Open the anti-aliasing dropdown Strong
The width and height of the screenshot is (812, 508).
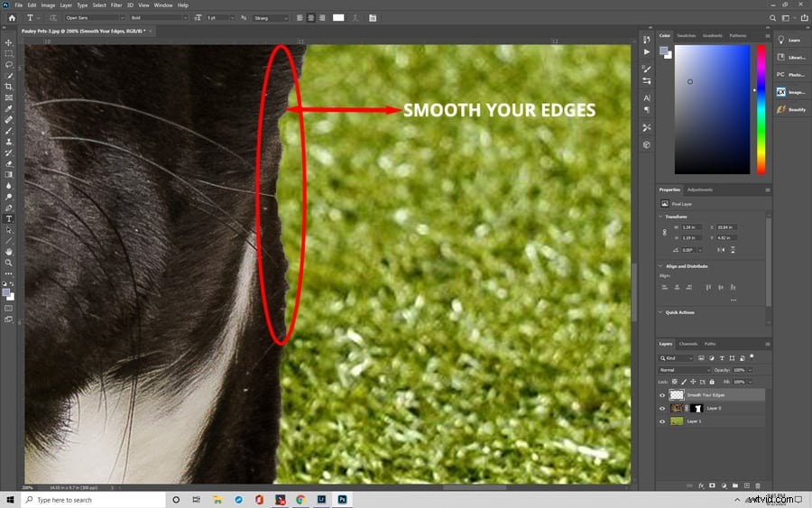click(271, 18)
